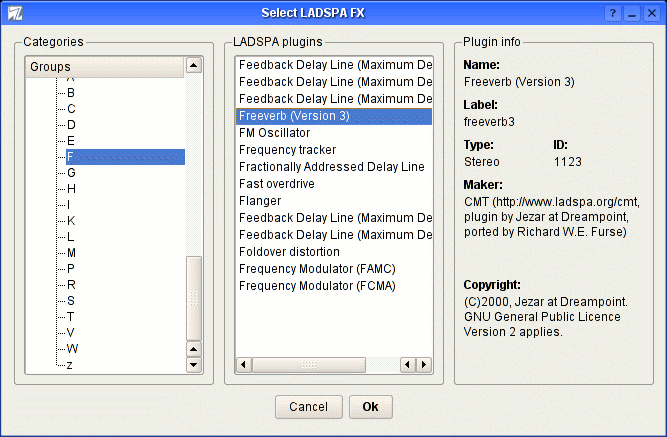
Task: Choose the W category in tree
Action: 72,349
